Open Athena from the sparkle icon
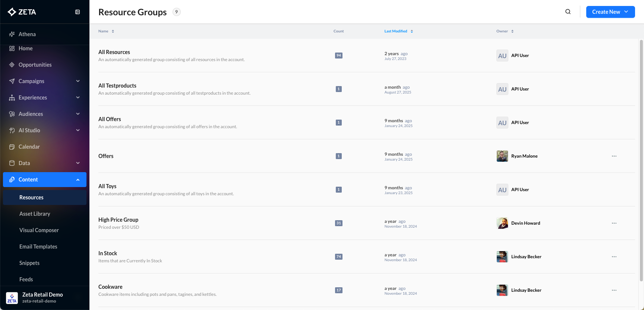Viewport: 644px width, 310px height. (12, 34)
